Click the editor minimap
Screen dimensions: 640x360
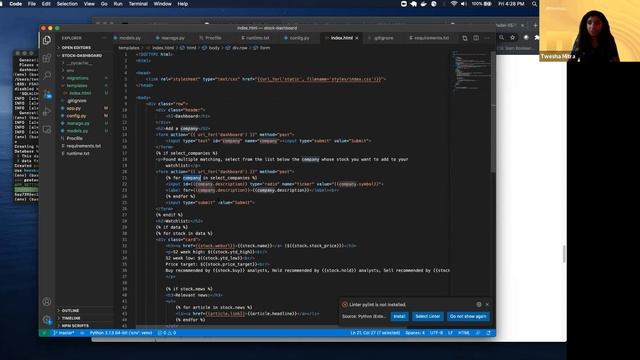pyautogui.click(x=471, y=73)
